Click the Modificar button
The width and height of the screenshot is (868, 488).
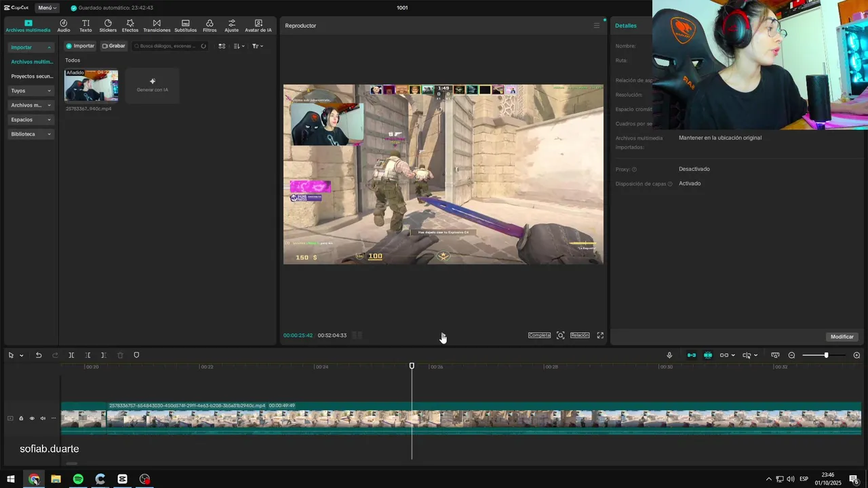[x=842, y=337]
